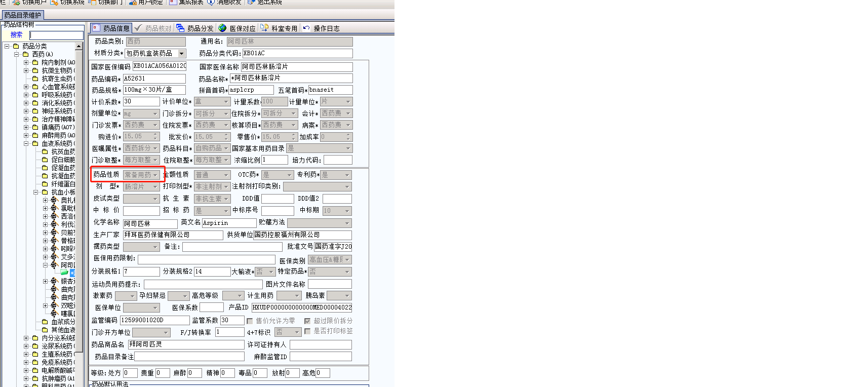Image resolution: width=868 pixels, height=387 pixels.
Task: Switch to the 药品分发 tab
Action: click(195, 28)
